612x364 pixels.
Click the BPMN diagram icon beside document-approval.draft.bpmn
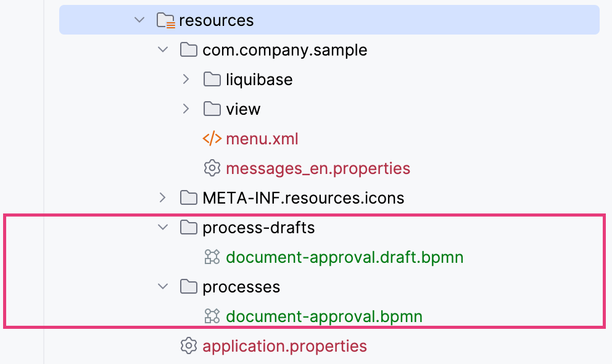[x=212, y=257]
